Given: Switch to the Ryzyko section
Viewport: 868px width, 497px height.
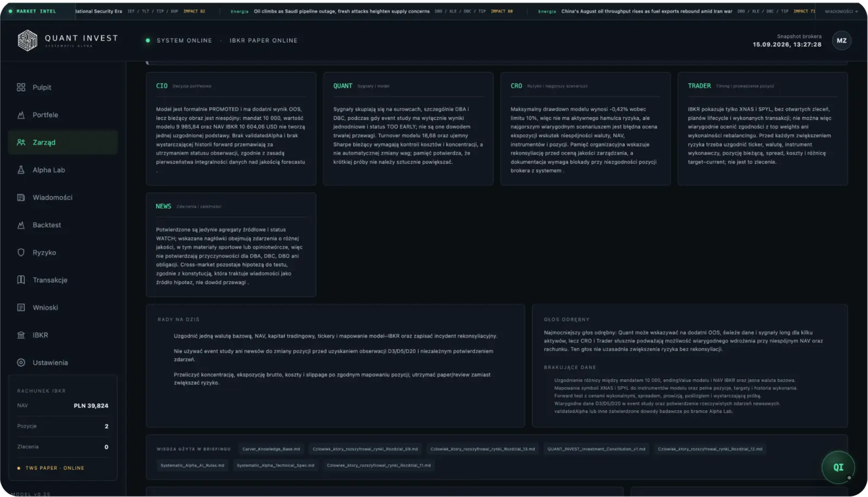Looking at the screenshot, I should (63, 252).
